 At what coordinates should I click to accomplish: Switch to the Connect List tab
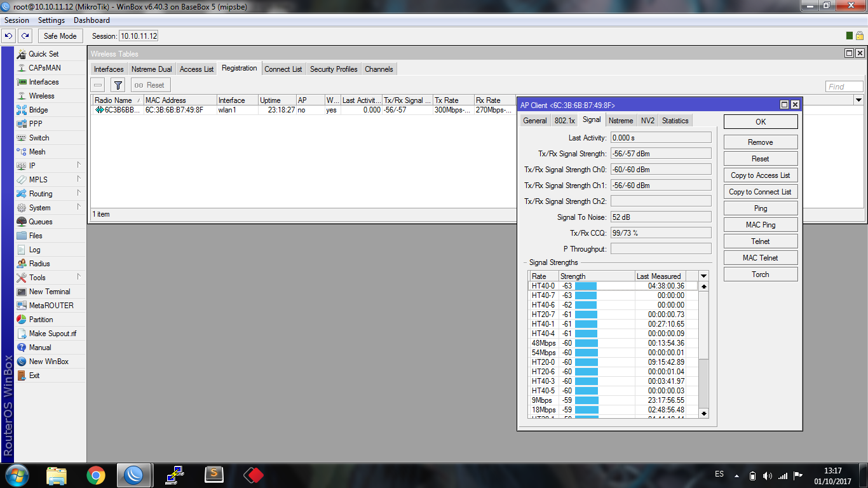pos(283,69)
